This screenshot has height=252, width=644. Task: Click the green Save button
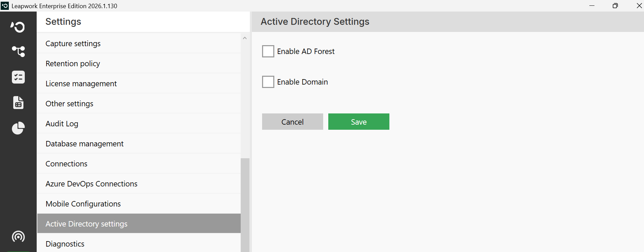(x=359, y=122)
